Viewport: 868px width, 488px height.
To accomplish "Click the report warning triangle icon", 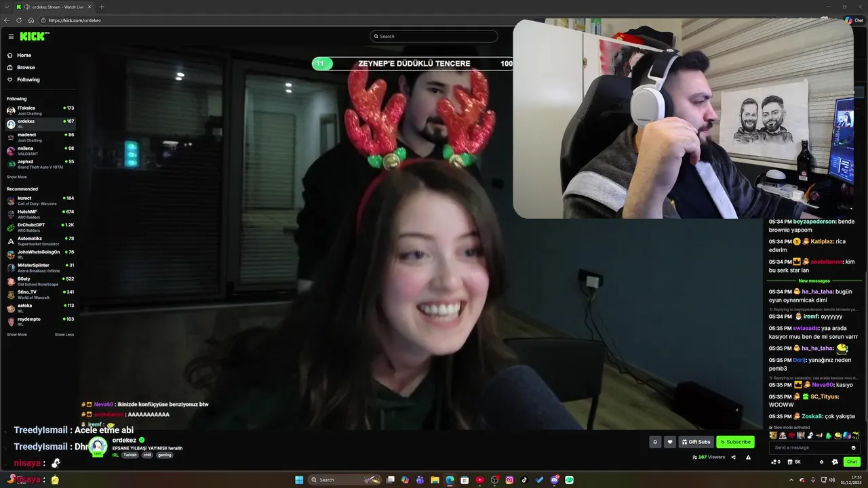I will click(x=748, y=457).
